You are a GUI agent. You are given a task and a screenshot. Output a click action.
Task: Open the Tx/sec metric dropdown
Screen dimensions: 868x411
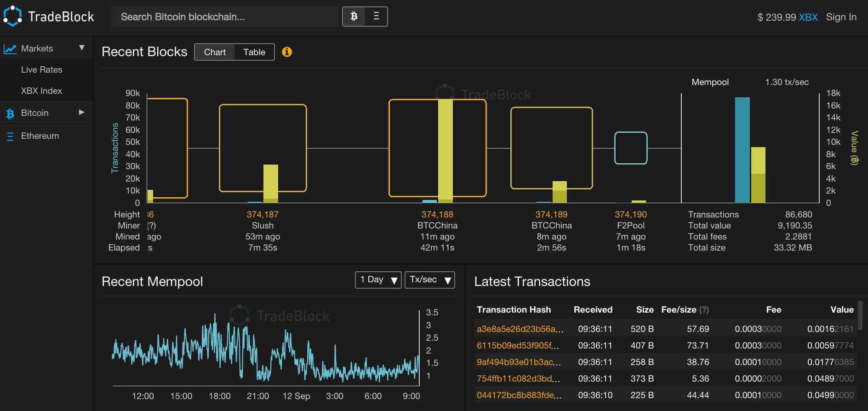pos(429,280)
